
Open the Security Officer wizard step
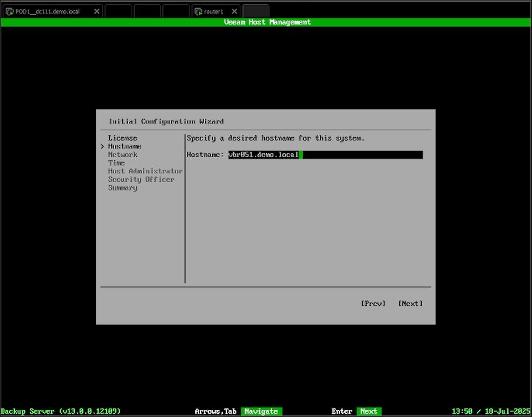[141, 179]
